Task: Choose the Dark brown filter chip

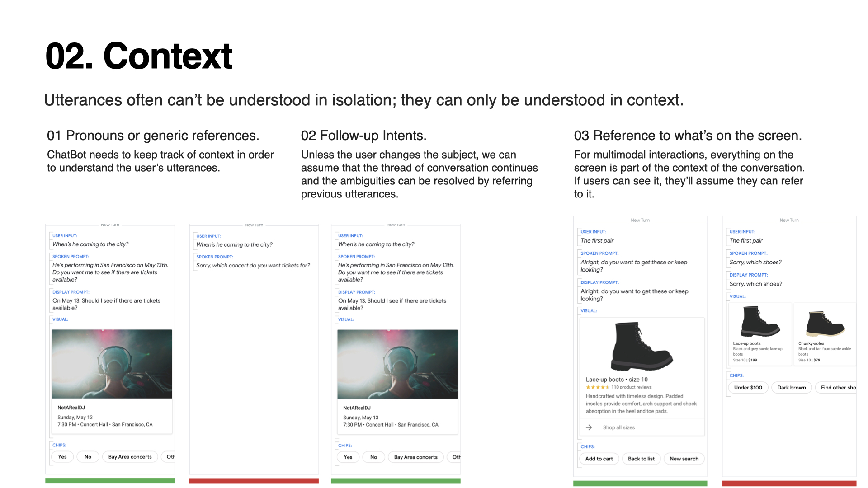Action: pyautogui.click(x=791, y=388)
